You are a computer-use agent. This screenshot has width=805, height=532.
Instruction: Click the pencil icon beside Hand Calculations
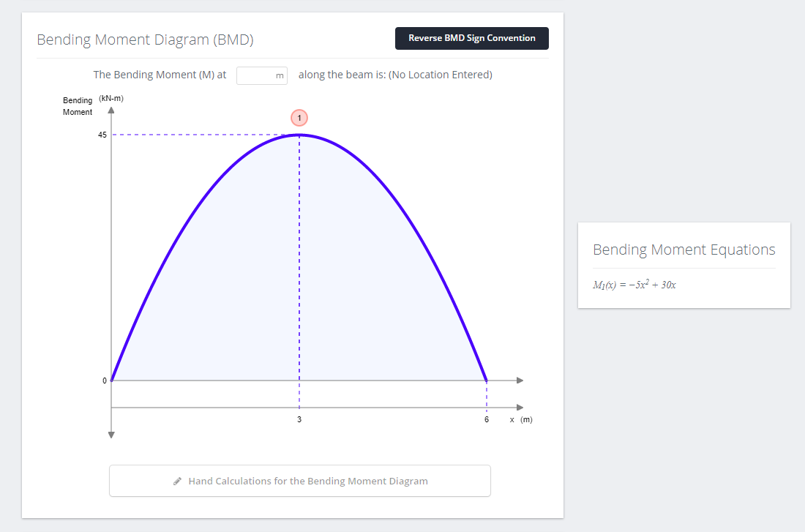point(177,482)
